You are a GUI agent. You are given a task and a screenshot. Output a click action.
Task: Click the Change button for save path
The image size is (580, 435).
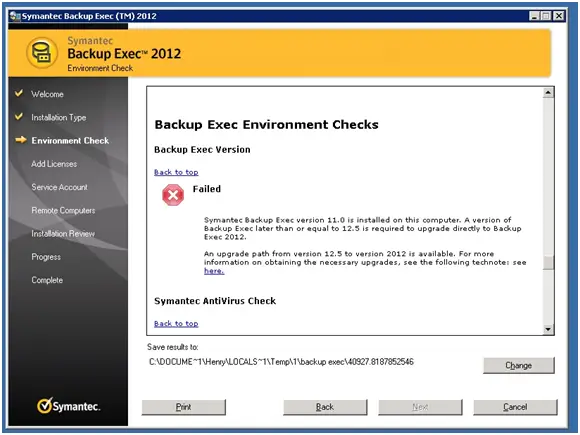[x=519, y=365]
